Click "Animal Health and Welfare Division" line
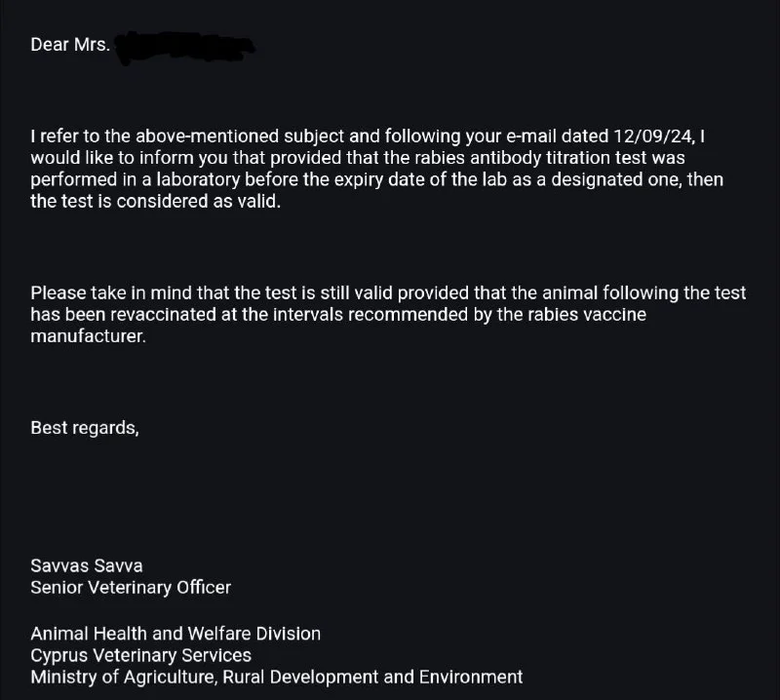This screenshot has width=780, height=700. tap(175, 634)
